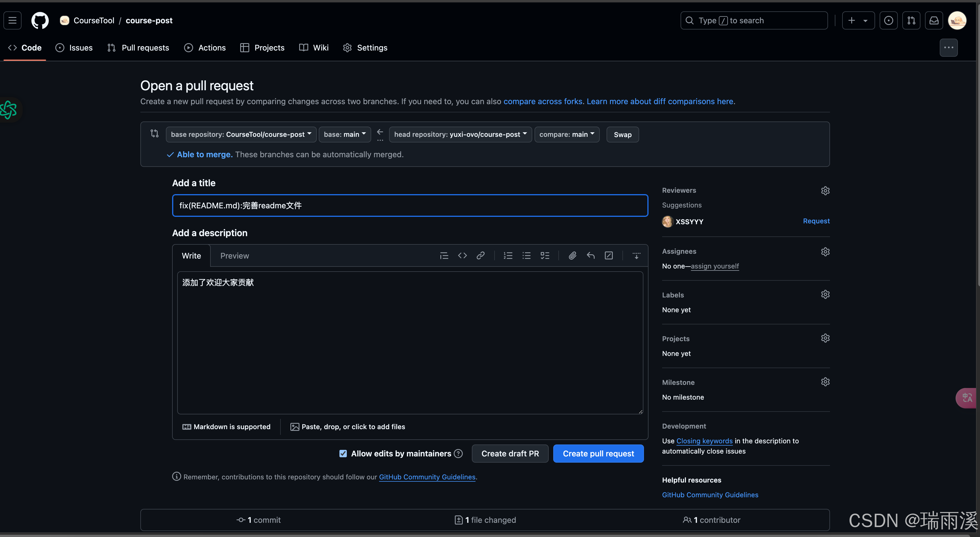Screen dimensions: 980x537
Task: Insert a heading with toolbar icon
Action: point(444,255)
